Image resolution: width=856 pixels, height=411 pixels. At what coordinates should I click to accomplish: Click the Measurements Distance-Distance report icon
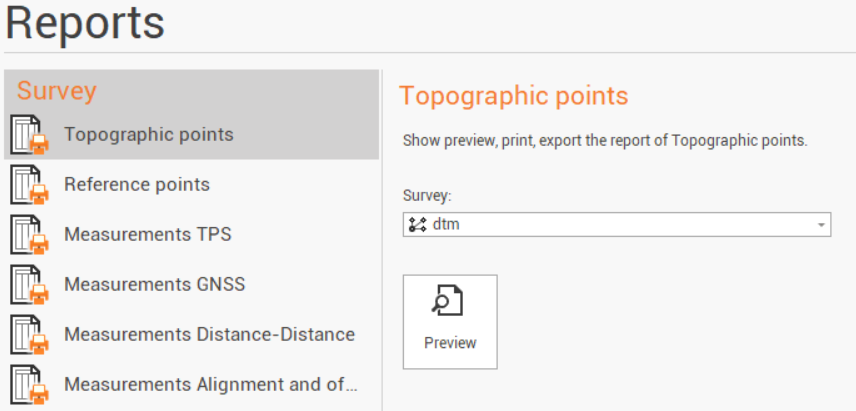pyautogui.click(x=30, y=335)
